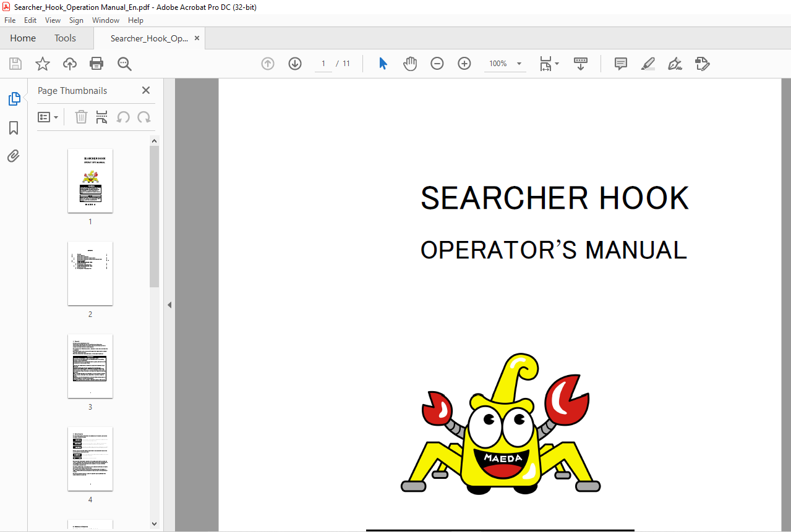Zoom out with the minus icon
The height and width of the screenshot is (532, 791).
tap(437, 64)
